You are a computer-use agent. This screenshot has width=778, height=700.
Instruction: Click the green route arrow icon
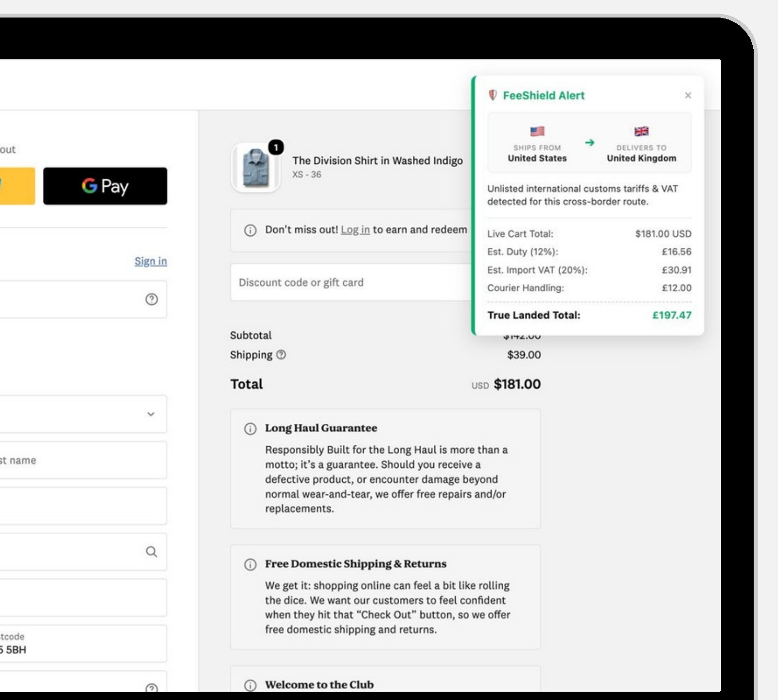coord(589,142)
